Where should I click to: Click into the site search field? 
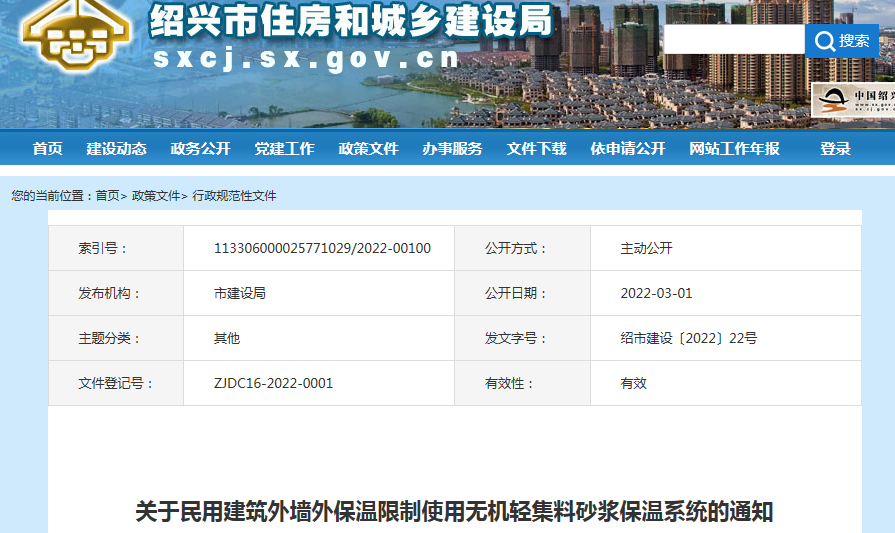coord(733,40)
